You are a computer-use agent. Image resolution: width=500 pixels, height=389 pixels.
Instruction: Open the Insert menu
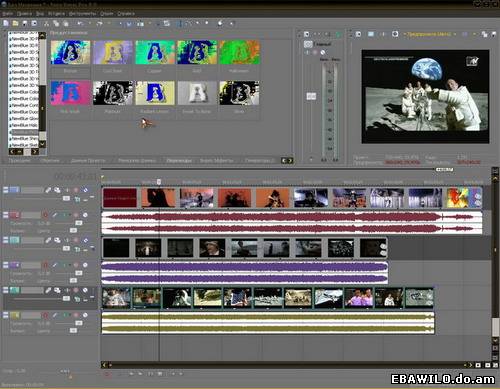[x=56, y=14]
